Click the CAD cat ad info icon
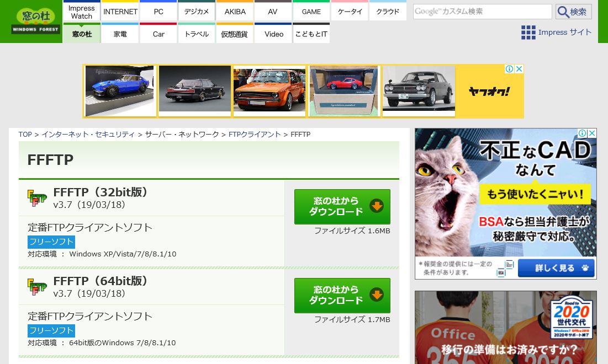The image size is (608, 364). pyautogui.click(x=583, y=133)
